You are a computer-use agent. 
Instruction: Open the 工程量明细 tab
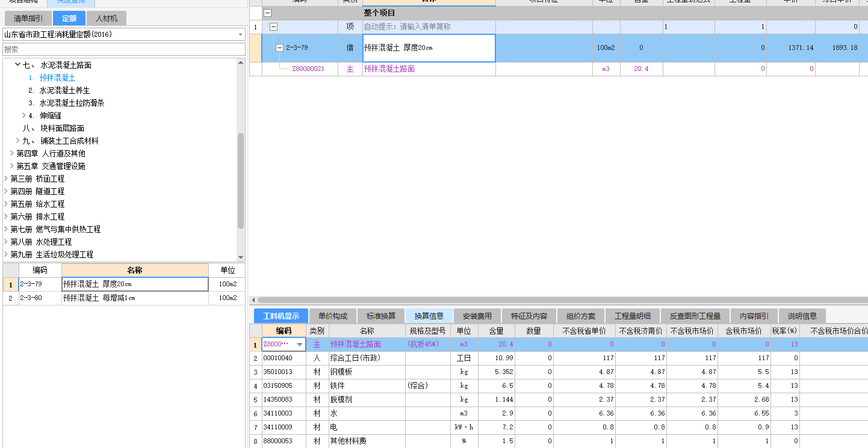(633, 316)
